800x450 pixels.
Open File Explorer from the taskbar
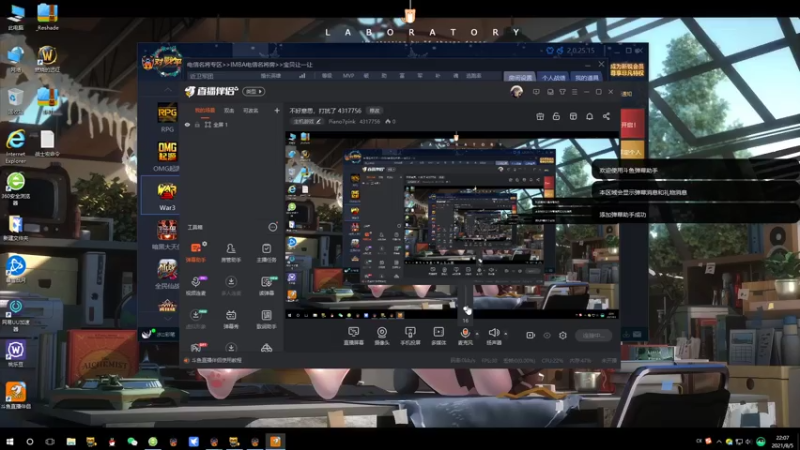pyautogui.click(x=71, y=441)
